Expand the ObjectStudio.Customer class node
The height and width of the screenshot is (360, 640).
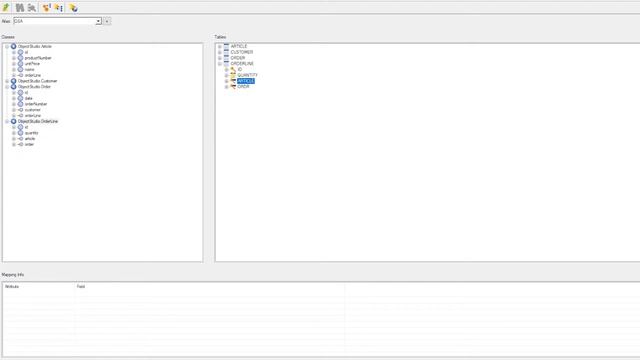pyautogui.click(x=7, y=81)
